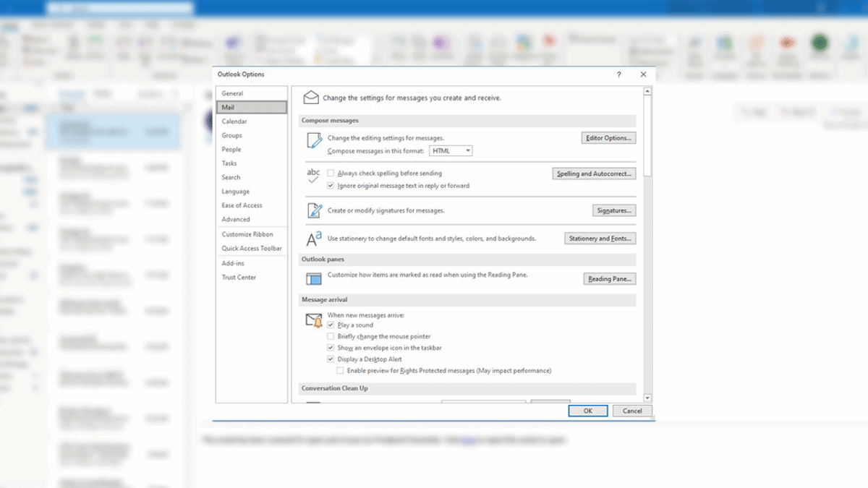Toggle the Play a sound checkbox

(331, 325)
